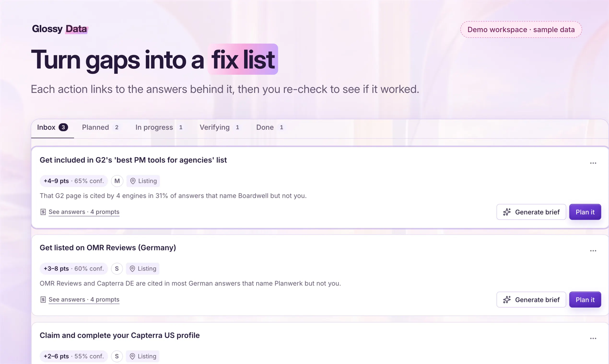The width and height of the screenshot is (609, 364).
Task: Click the '+4–9 pts · 65% conf.' pill
Action: [74, 181]
